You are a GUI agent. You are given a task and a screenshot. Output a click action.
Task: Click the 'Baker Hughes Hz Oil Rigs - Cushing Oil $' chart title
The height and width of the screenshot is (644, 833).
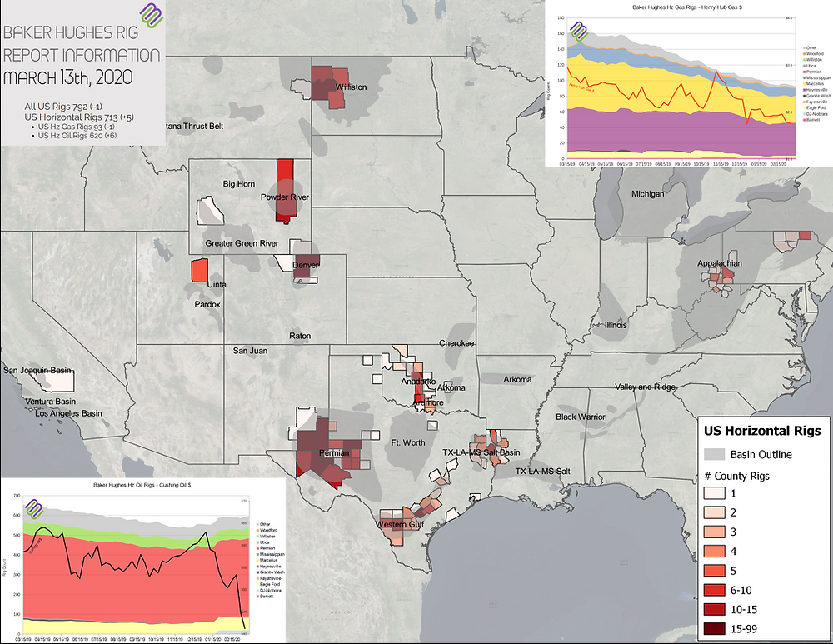point(142,485)
